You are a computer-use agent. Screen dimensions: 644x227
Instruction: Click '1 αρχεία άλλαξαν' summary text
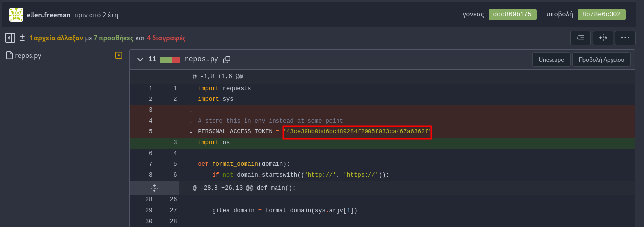[x=56, y=38]
